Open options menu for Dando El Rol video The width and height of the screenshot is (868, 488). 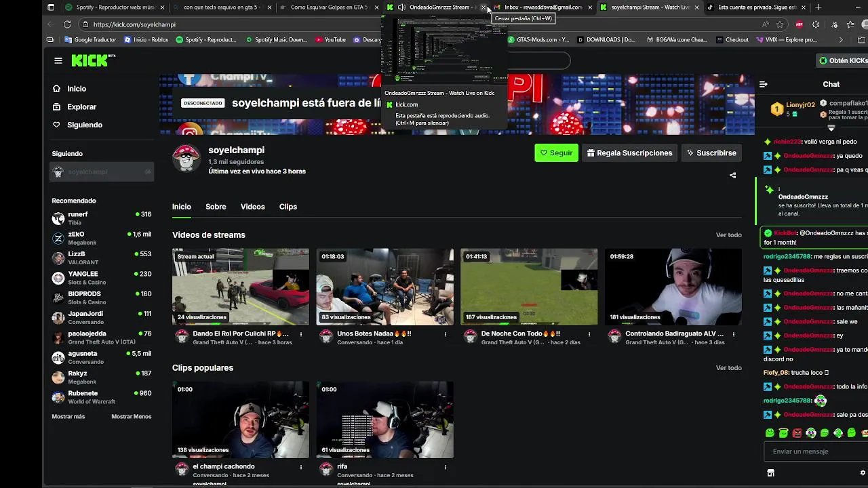point(301,334)
